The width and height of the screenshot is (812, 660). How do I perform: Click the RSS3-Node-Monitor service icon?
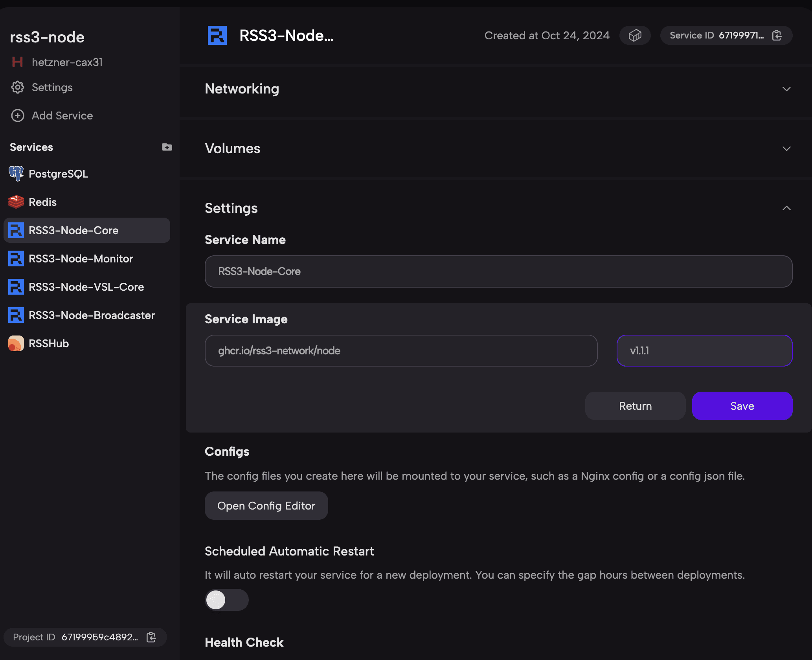[x=16, y=258]
